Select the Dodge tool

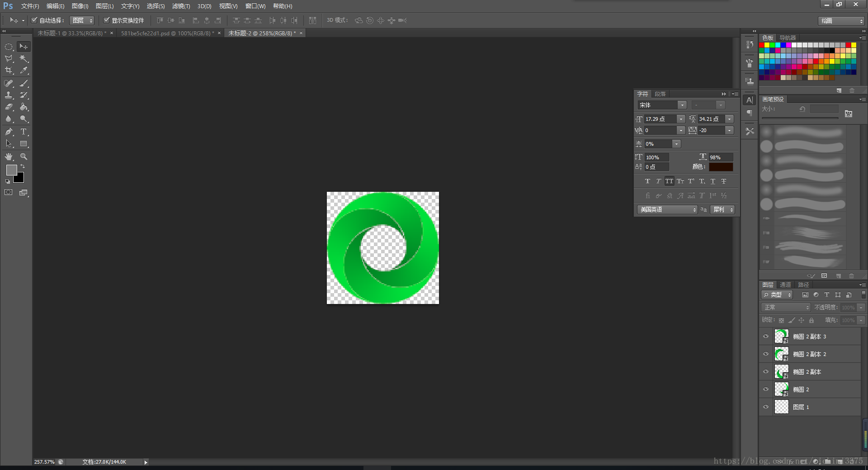[x=24, y=119]
